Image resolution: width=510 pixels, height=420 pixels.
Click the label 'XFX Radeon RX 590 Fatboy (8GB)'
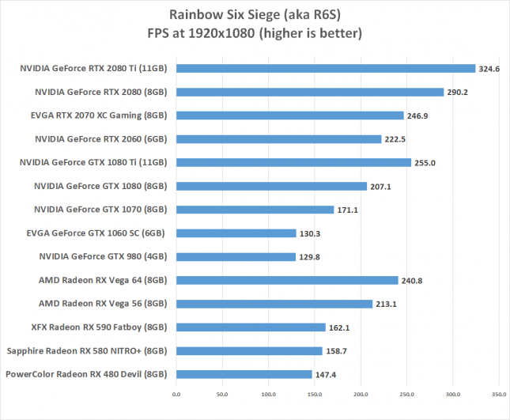[x=99, y=327]
